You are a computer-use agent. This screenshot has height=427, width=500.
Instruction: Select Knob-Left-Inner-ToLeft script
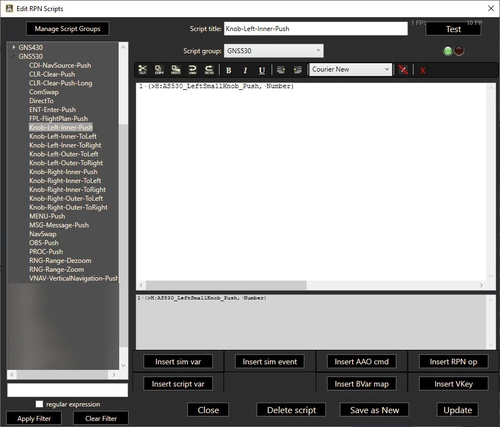pos(63,136)
